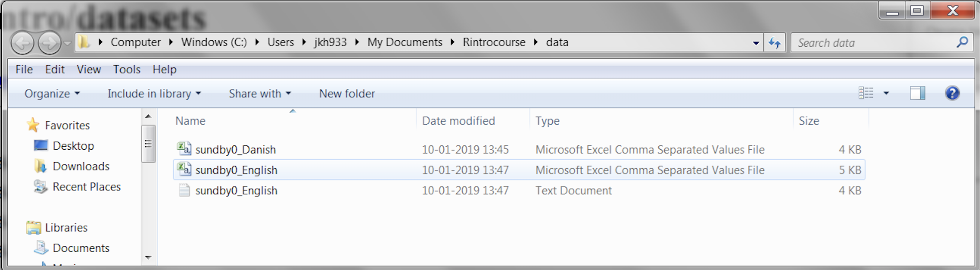
Task: Expand the Organize dropdown
Action: [x=52, y=93]
